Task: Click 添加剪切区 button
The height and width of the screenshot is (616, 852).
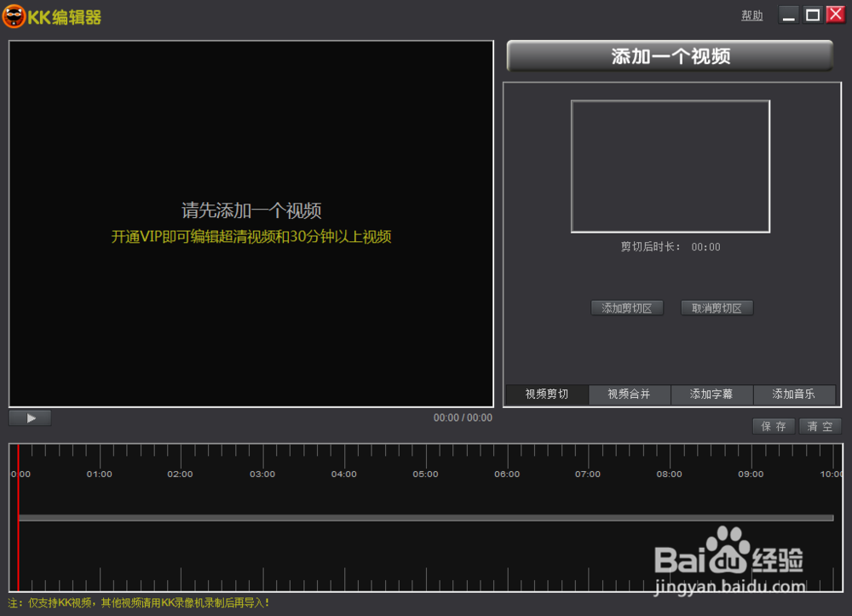Action: click(x=627, y=308)
